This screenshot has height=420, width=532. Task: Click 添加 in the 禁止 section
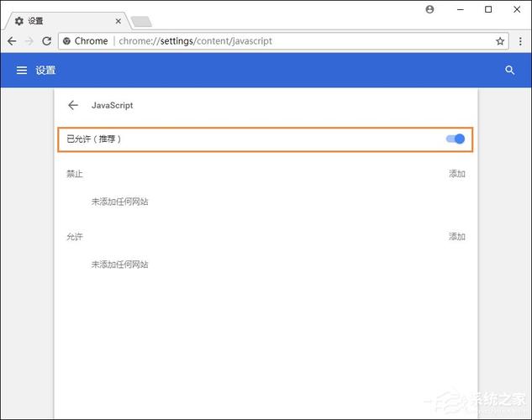click(x=457, y=174)
